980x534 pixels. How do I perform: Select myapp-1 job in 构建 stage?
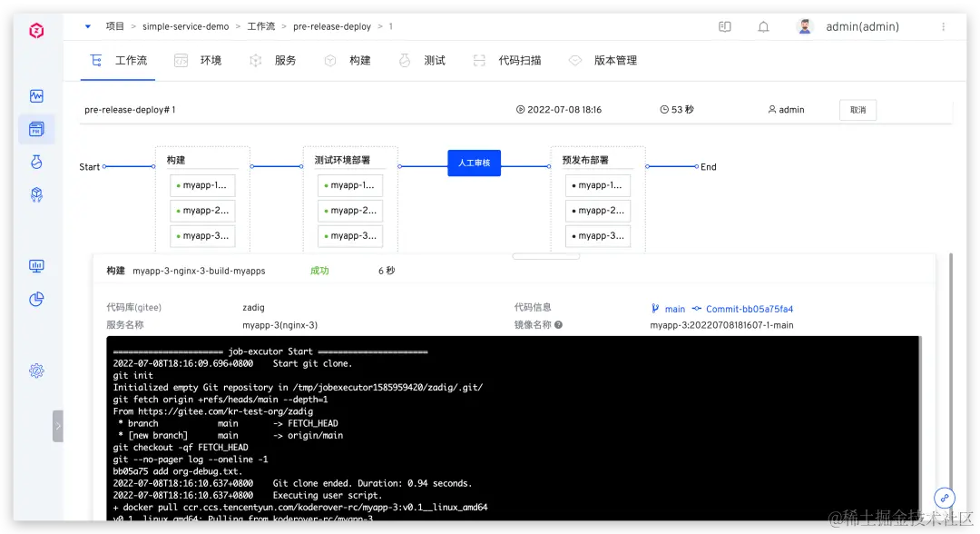pyautogui.click(x=202, y=185)
